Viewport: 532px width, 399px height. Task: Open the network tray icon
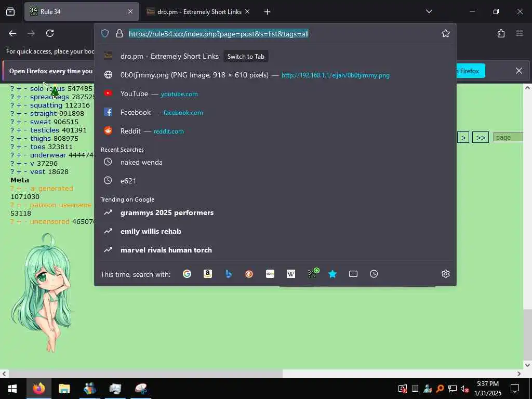[453, 389]
